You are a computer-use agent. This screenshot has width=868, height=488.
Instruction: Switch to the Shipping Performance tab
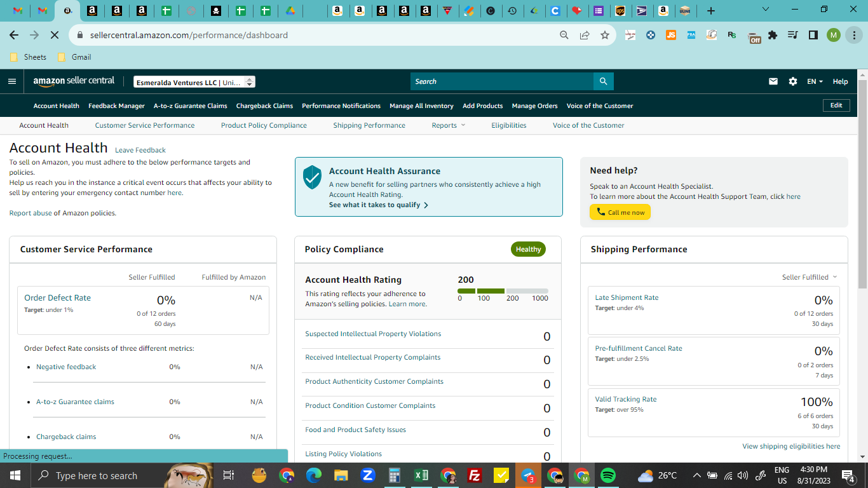tap(369, 125)
